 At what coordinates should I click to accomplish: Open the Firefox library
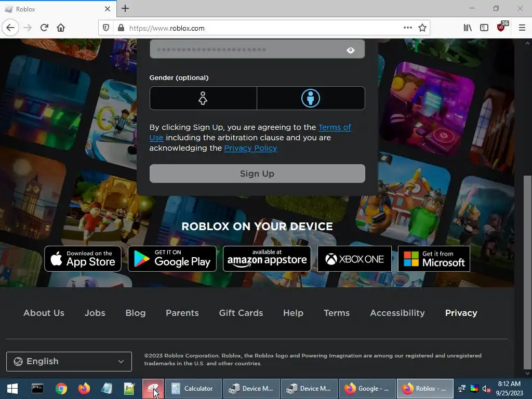coord(468,28)
